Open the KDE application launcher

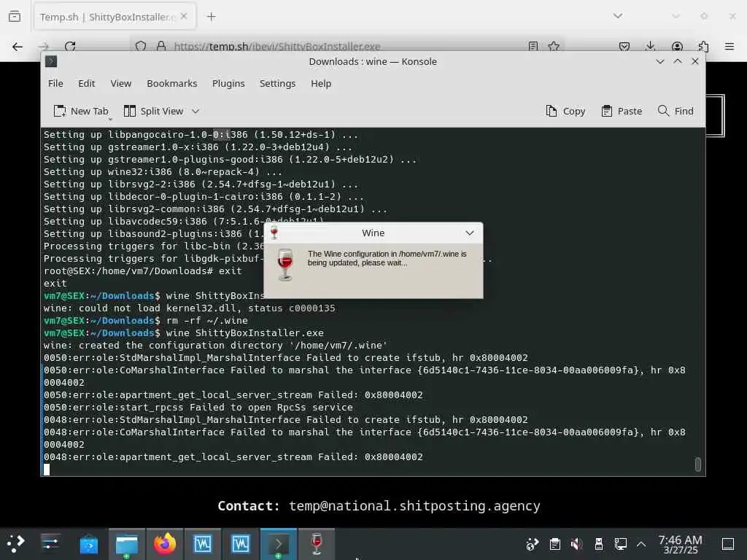[x=16, y=544]
